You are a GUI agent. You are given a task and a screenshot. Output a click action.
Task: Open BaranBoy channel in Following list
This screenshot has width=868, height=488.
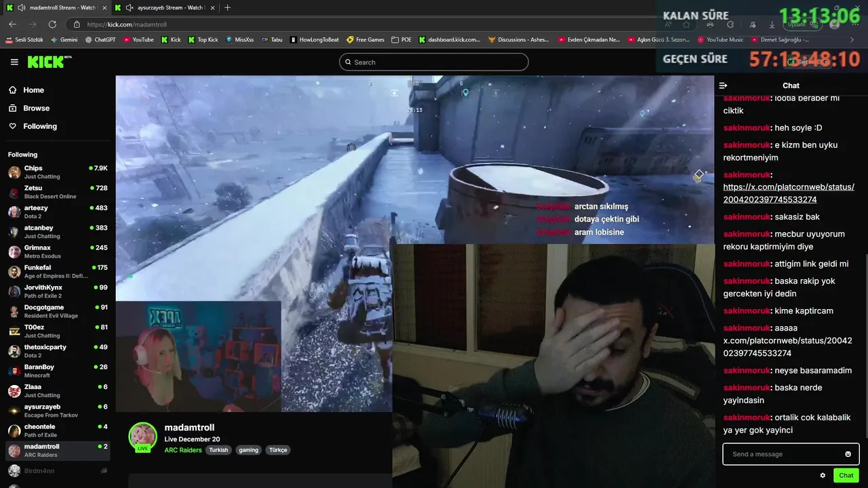[x=58, y=371]
